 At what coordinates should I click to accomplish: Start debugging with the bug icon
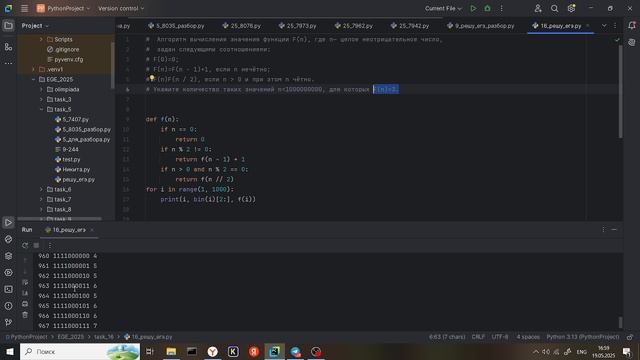[x=487, y=8]
